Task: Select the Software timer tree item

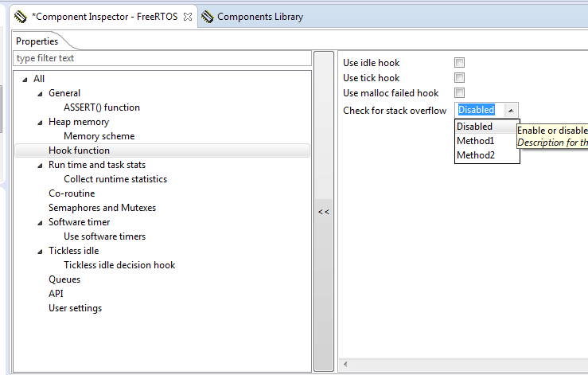Action: pyautogui.click(x=79, y=222)
